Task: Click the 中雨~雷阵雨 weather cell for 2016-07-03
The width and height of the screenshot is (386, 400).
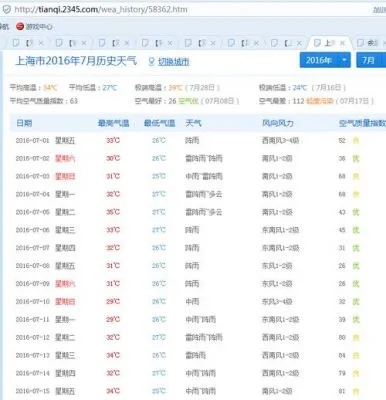Action: click(204, 176)
